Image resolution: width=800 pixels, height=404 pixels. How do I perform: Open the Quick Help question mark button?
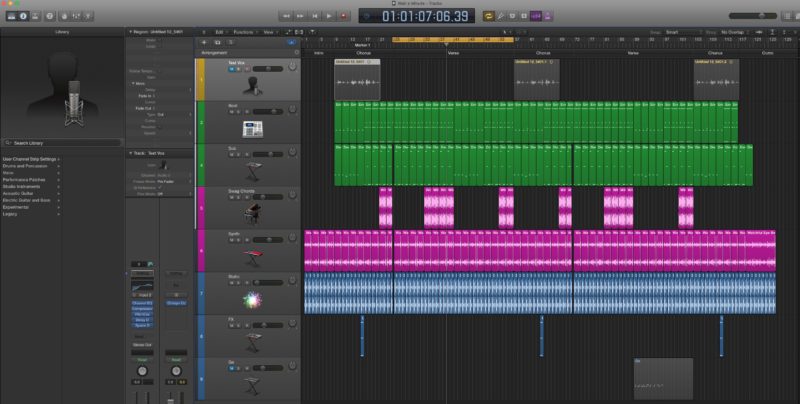[49, 16]
